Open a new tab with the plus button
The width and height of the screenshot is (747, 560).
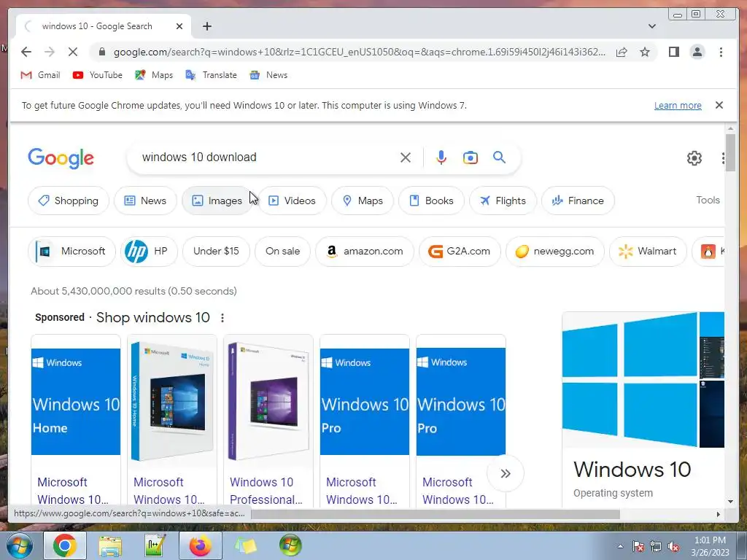206,26
